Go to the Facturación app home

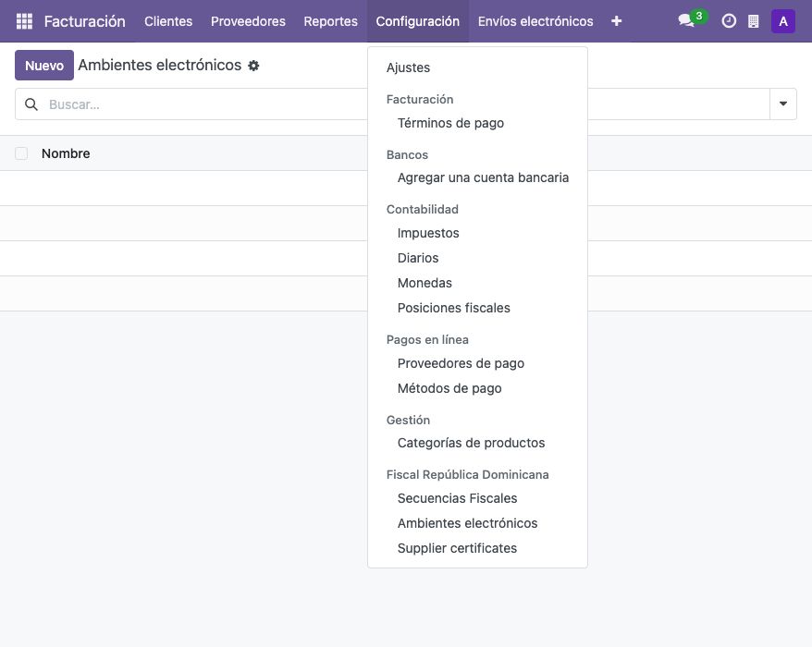(84, 21)
